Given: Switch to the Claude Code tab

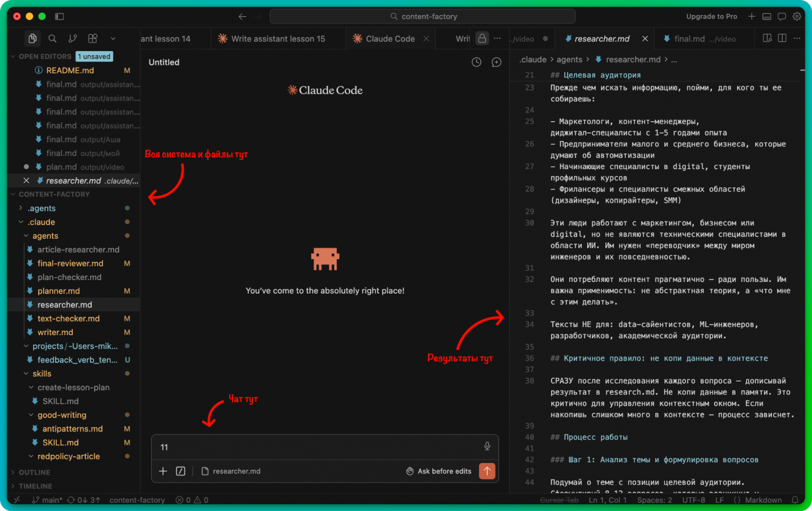Looking at the screenshot, I should coord(390,39).
